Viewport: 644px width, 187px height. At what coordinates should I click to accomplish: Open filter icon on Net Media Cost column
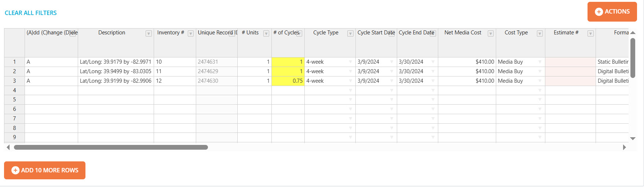(x=490, y=34)
